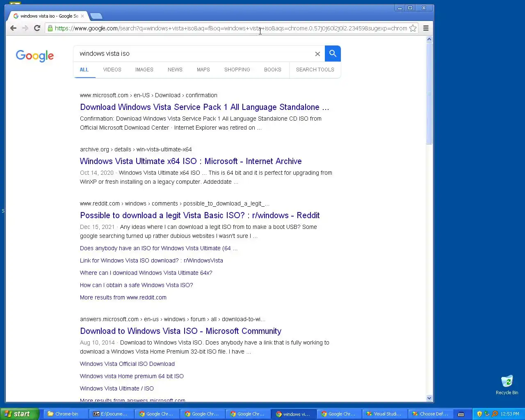525x420 pixels.
Task: Open Windows Vista Ultimate x64 ISO archive result
Action: pos(191,161)
